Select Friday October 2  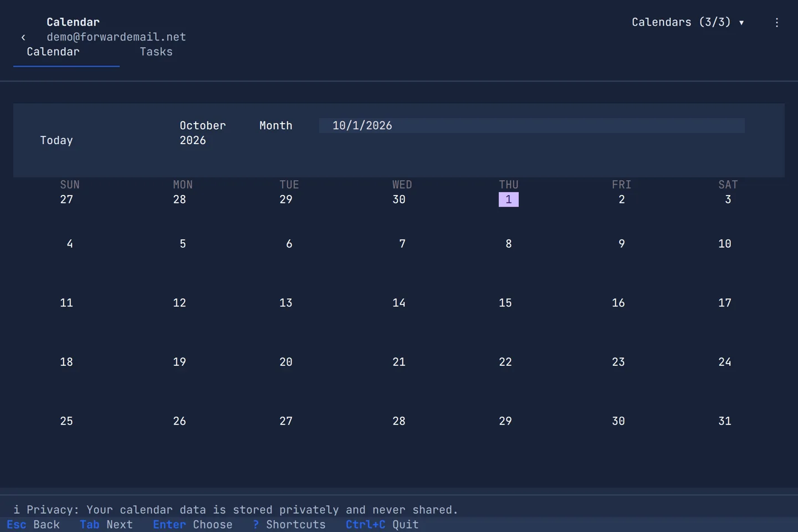click(x=622, y=199)
